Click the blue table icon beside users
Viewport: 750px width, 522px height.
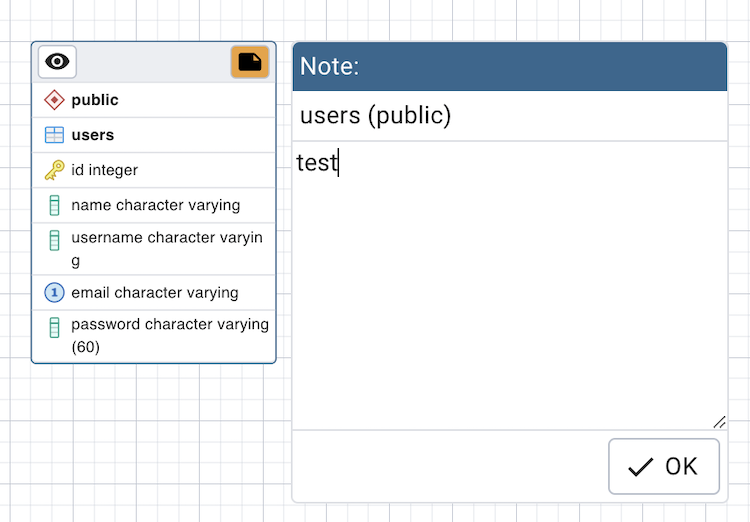[x=54, y=135]
